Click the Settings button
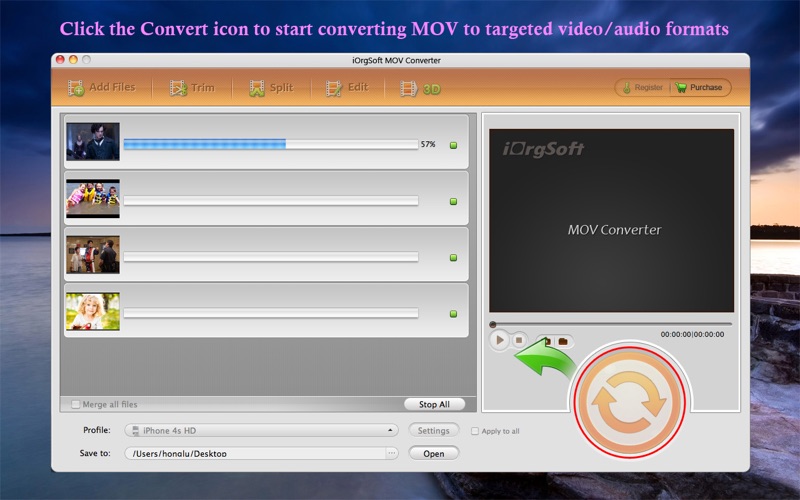 (x=434, y=430)
